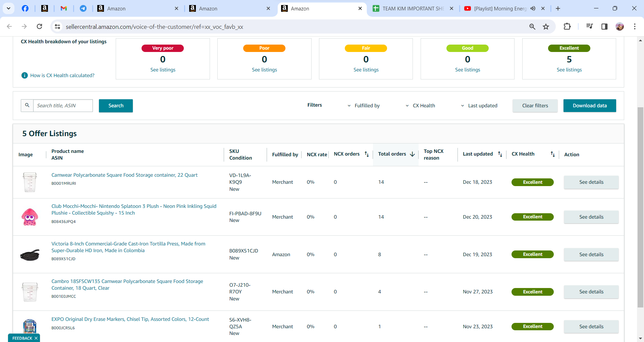
Task: Open the zoom magnifier in address bar
Action: tap(532, 26)
